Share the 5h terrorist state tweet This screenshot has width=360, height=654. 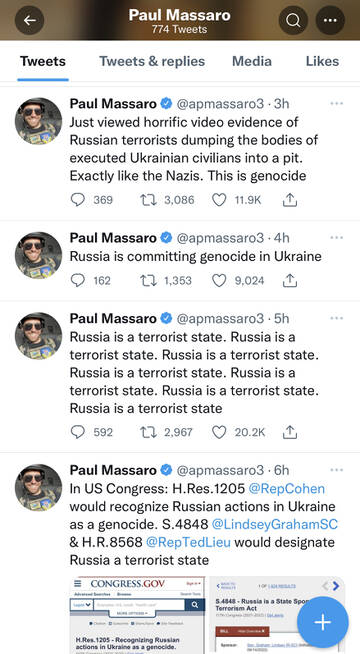pyautogui.click(x=290, y=432)
